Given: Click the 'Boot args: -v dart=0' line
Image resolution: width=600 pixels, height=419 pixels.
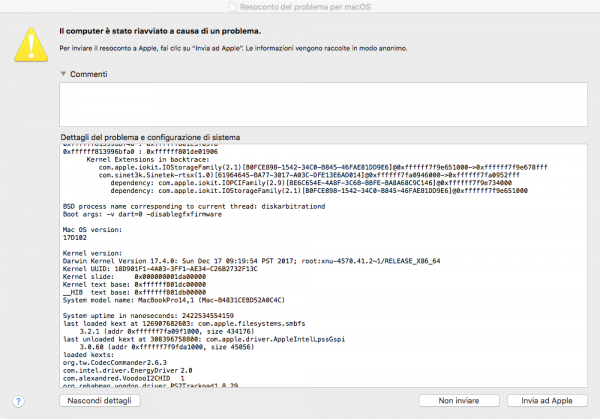Looking at the screenshot, I should click(142, 214).
